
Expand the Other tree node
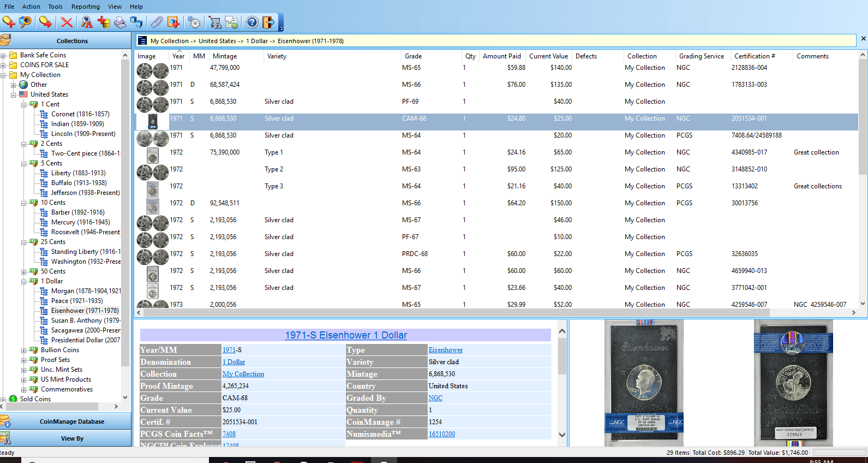click(14, 85)
